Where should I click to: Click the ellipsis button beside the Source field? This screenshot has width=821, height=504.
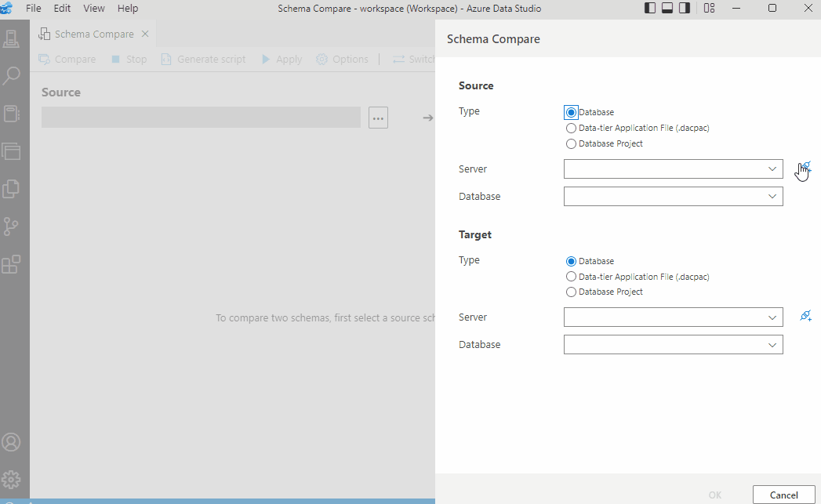[378, 117]
